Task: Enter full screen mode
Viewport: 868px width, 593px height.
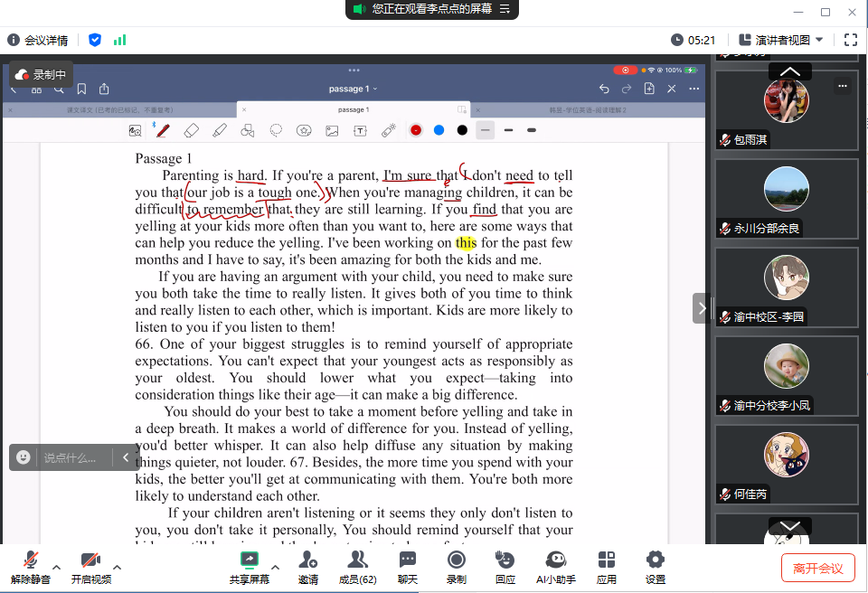Action: coord(850,40)
